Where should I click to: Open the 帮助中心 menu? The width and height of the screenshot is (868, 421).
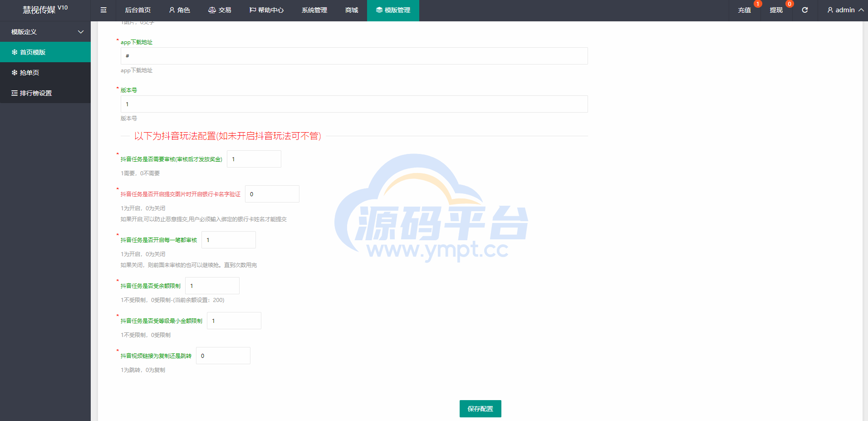coord(266,10)
